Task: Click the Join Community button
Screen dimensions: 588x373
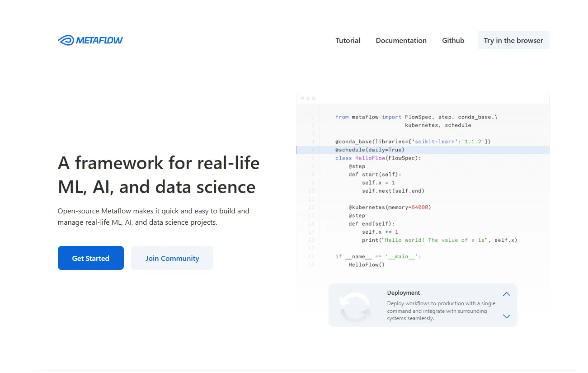Action: tap(172, 258)
